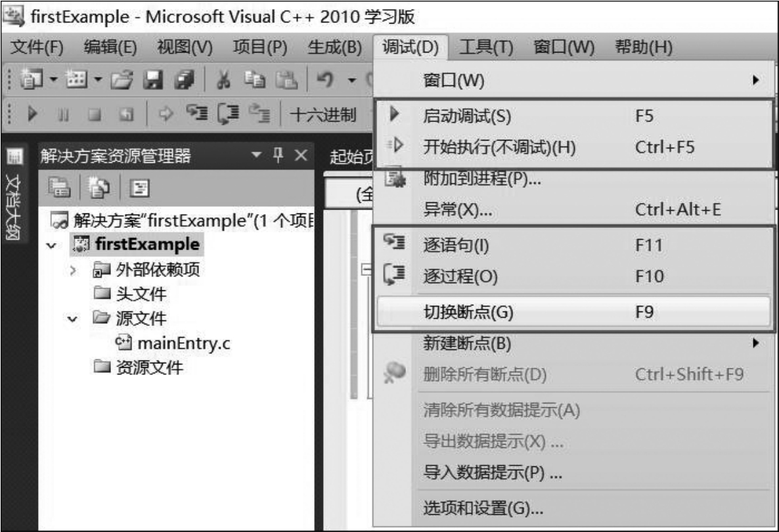Screen dimensions: 779x532
Task: Click the Save All toolbar icon
Action: [x=185, y=80]
